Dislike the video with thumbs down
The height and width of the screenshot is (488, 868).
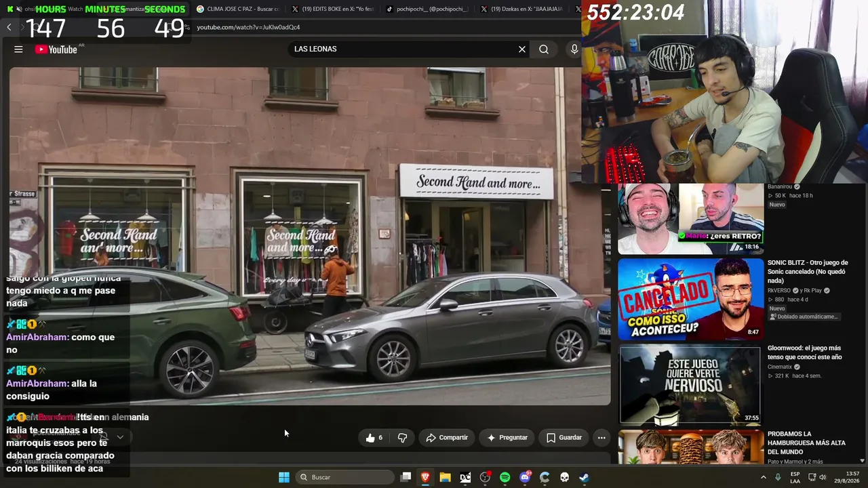tap(402, 438)
